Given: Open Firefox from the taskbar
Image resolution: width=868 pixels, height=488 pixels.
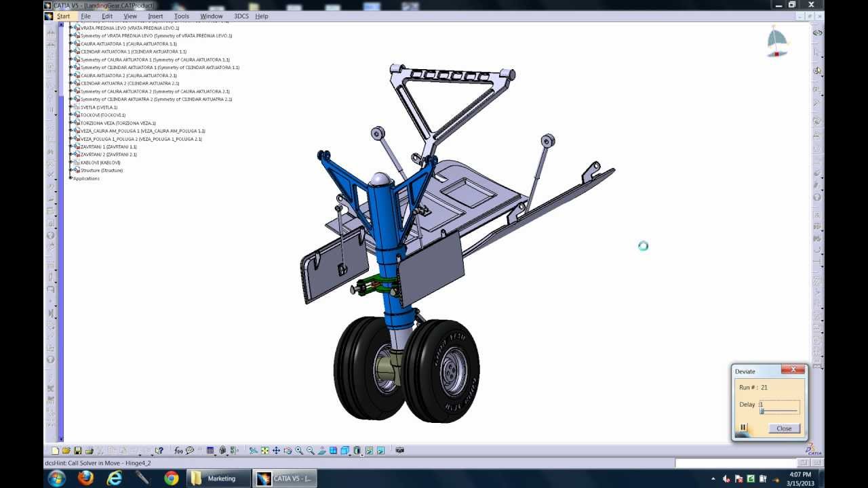Looking at the screenshot, I should (x=85, y=479).
